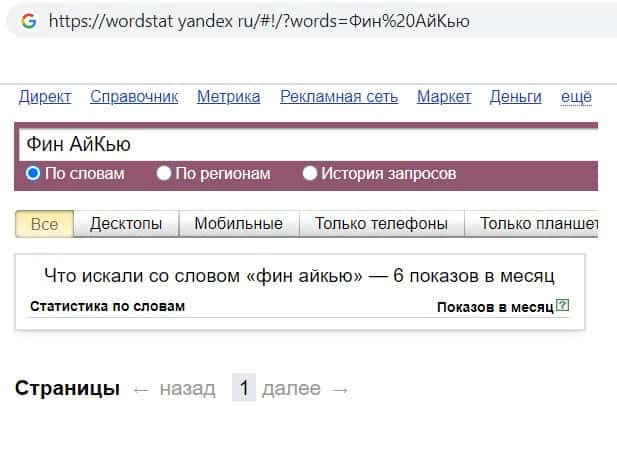Go to the 'Деньги' link
The height and width of the screenshot is (455, 617).
tap(515, 96)
